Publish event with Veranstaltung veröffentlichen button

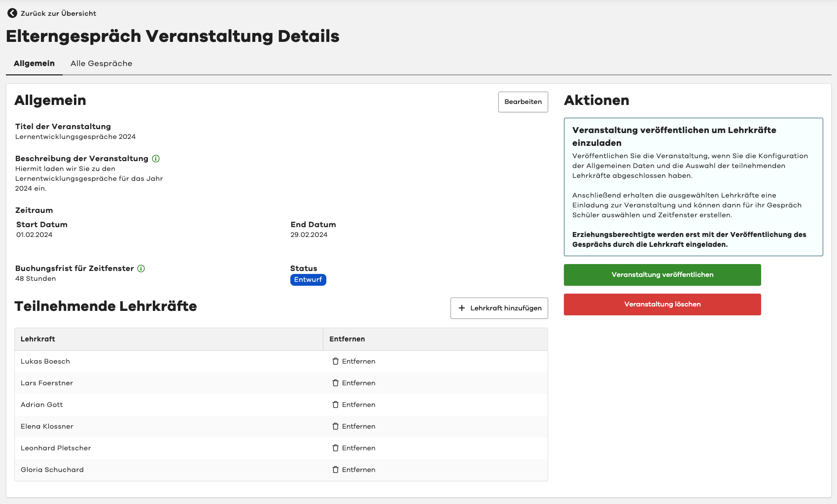pyautogui.click(x=662, y=275)
